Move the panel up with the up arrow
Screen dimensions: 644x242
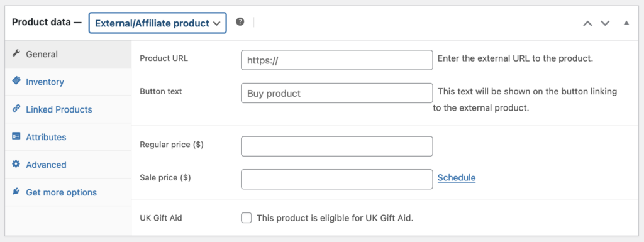point(588,23)
